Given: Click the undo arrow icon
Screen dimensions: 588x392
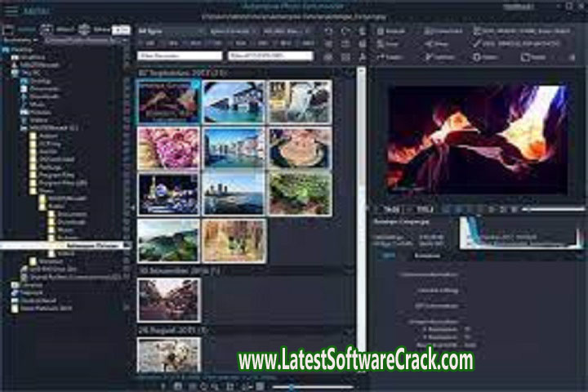Looking at the screenshot, I should (x=328, y=31).
